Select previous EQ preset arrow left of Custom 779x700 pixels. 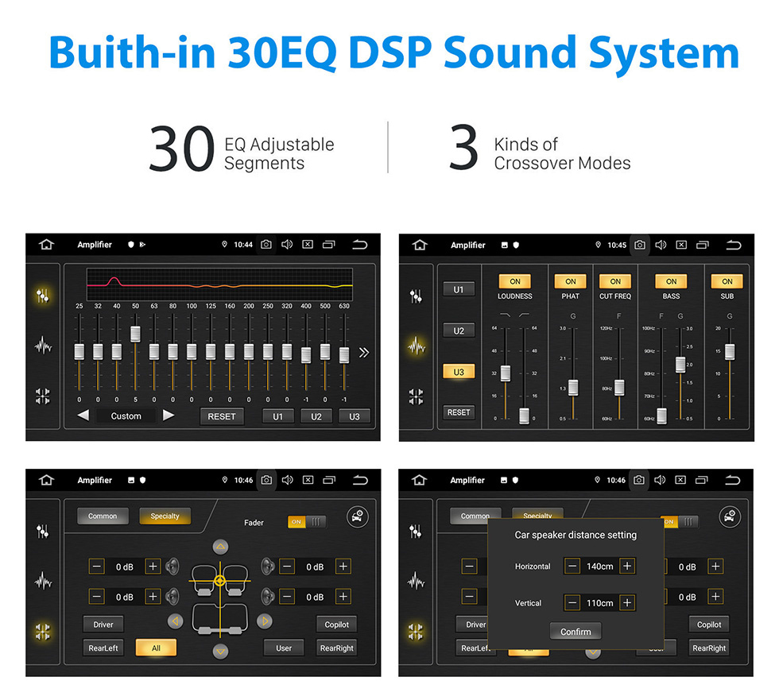point(83,416)
